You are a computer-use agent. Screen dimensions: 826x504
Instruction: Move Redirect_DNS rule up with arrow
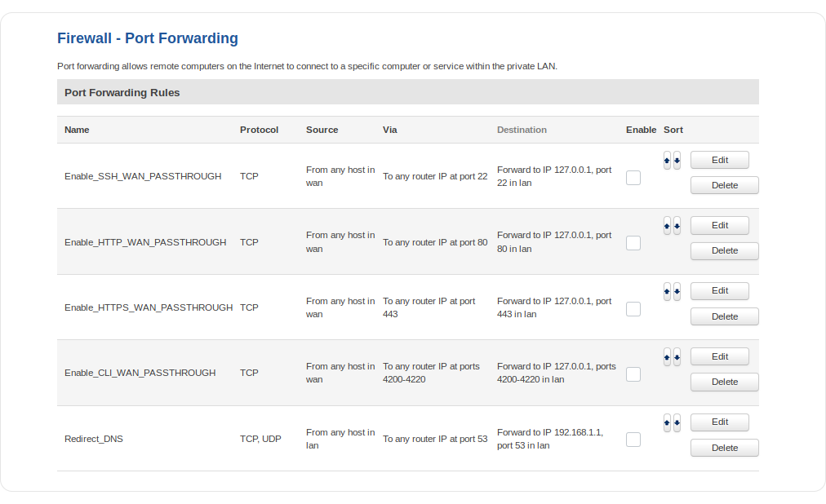click(x=667, y=422)
